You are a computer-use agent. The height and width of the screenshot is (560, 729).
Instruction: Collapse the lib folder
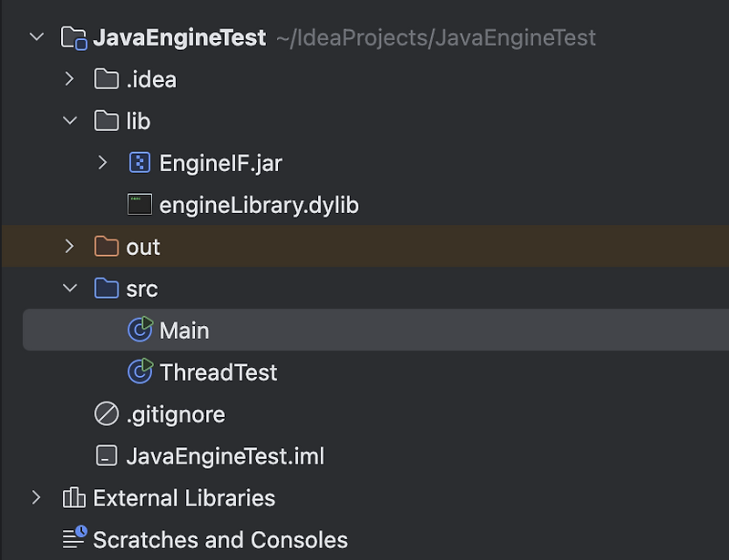pyautogui.click(x=71, y=120)
